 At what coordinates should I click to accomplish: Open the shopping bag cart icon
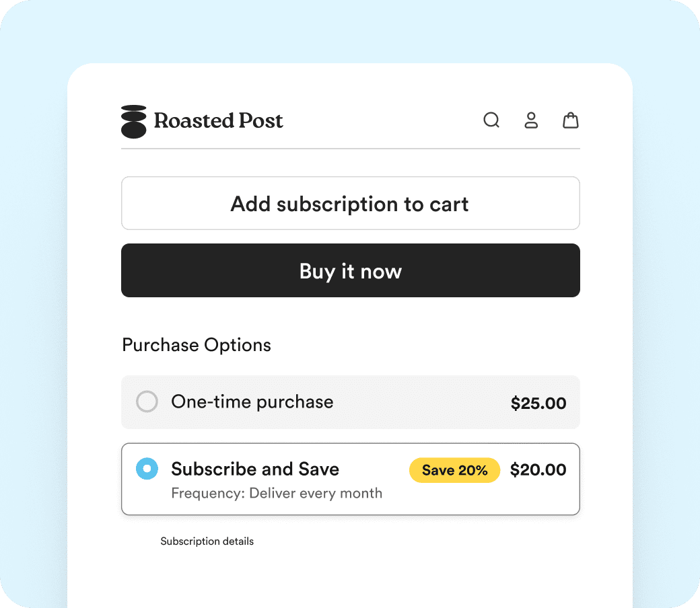(571, 120)
